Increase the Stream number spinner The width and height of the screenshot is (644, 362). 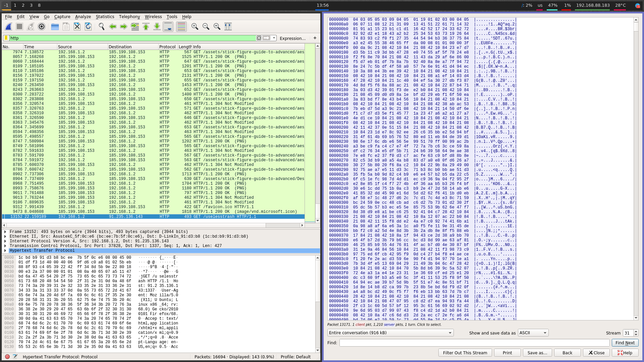click(x=636, y=331)
